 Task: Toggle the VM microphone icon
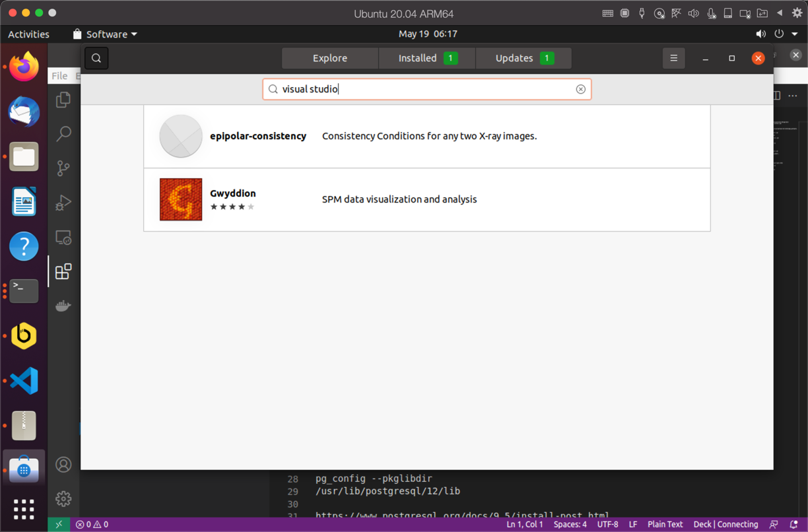point(711,13)
